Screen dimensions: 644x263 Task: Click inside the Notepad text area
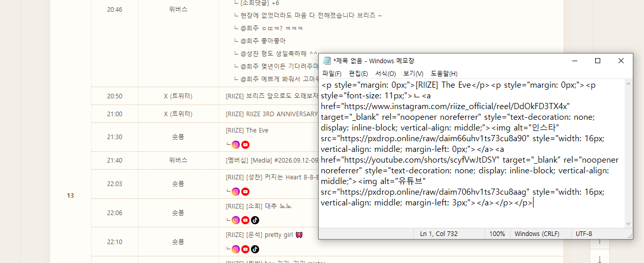click(472, 153)
